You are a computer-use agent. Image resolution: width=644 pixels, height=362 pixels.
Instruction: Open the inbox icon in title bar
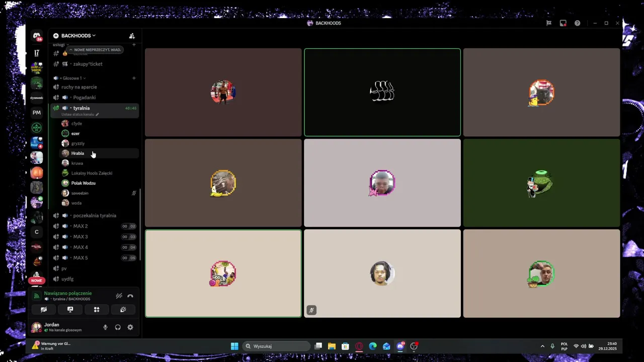pos(563,23)
